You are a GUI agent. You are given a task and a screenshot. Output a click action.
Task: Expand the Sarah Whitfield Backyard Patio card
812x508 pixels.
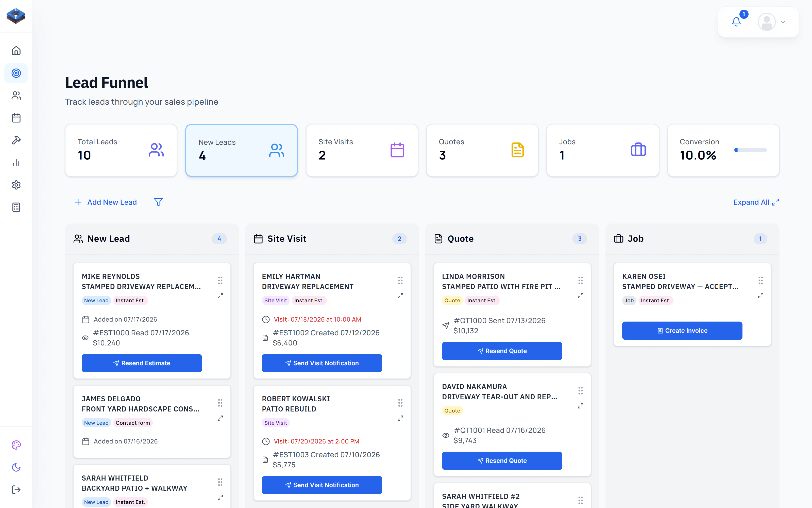tap(220, 497)
